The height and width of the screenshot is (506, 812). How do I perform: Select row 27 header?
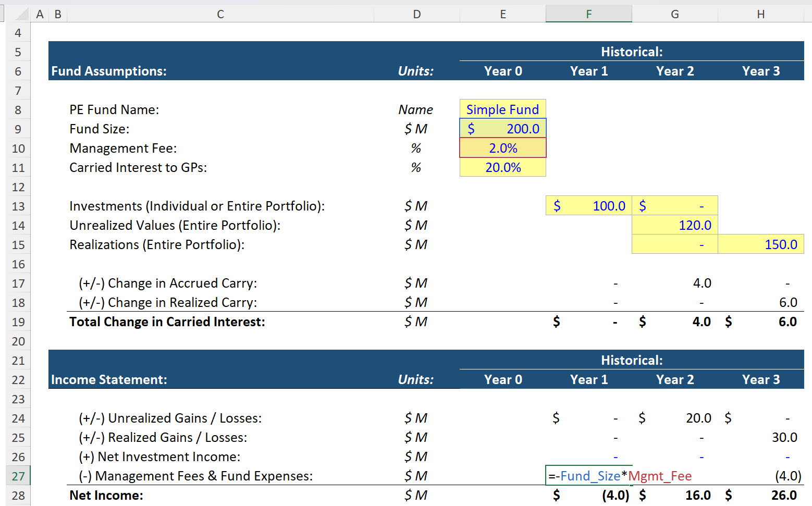point(18,476)
